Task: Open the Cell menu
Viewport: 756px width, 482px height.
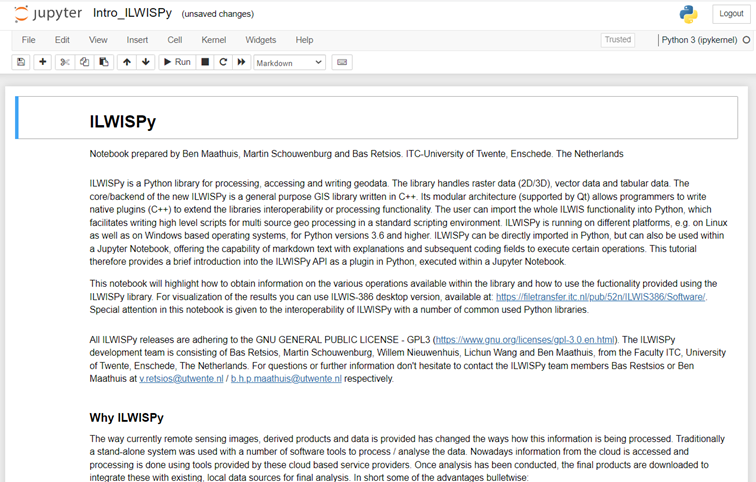Action: [174, 40]
